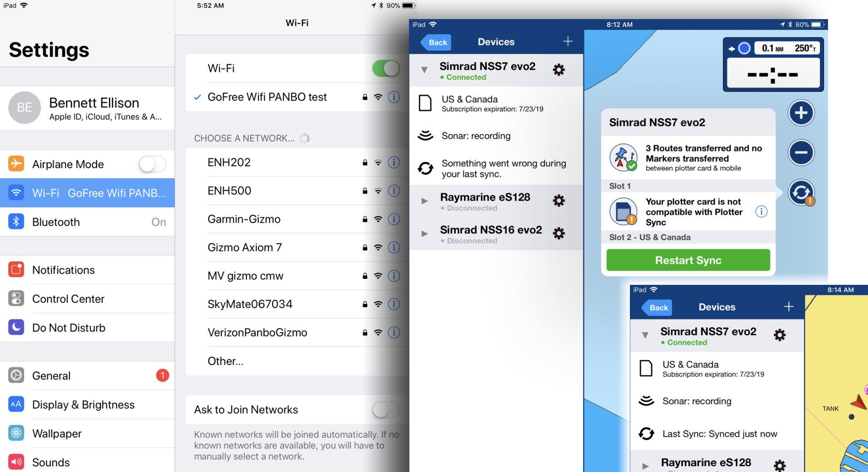Open info for SkyMate067034 network

pos(394,304)
